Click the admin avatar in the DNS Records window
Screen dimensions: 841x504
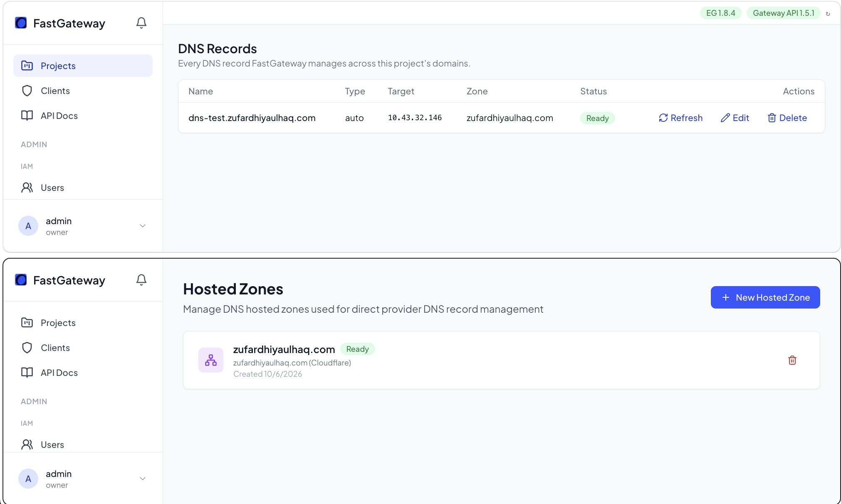pyautogui.click(x=28, y=226)
